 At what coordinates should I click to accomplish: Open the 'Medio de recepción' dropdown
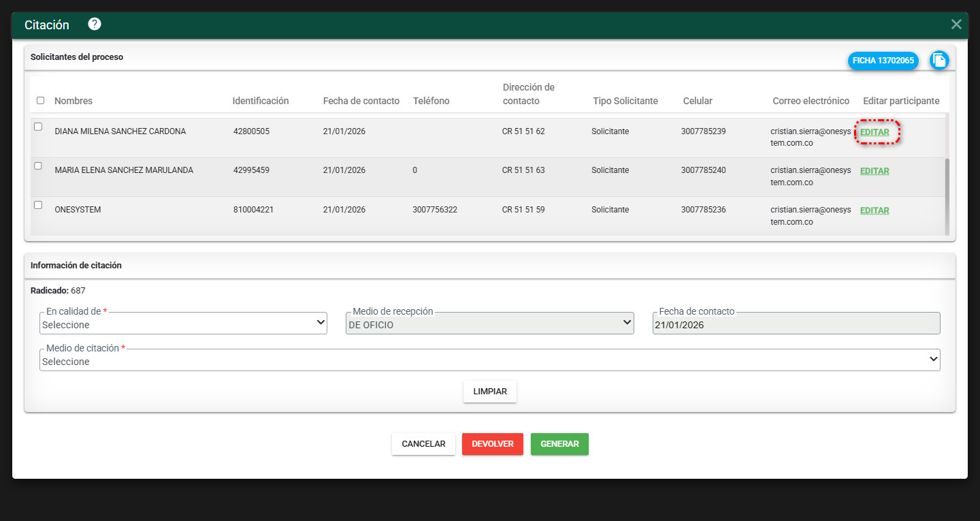489,324
